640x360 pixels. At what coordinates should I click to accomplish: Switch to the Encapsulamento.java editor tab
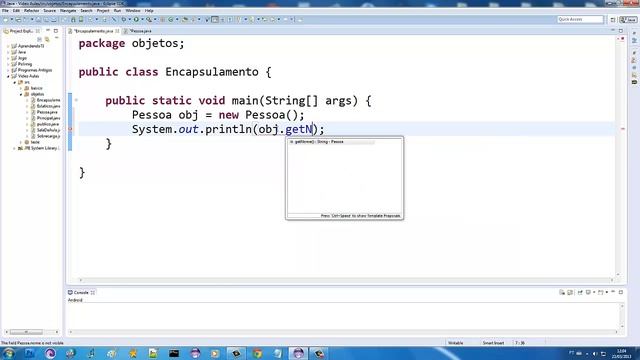click(x=93, y=31)
